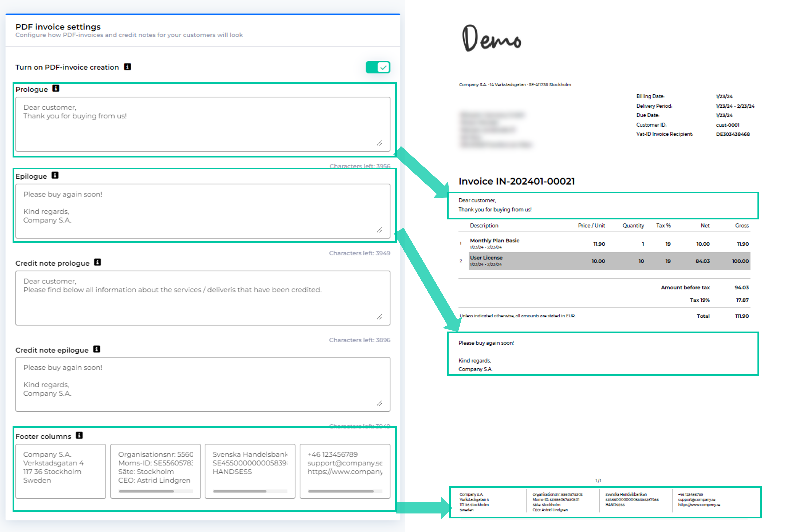
Task: Click the Epilogue textarea resize handle
Action: [x=379, y=230]
